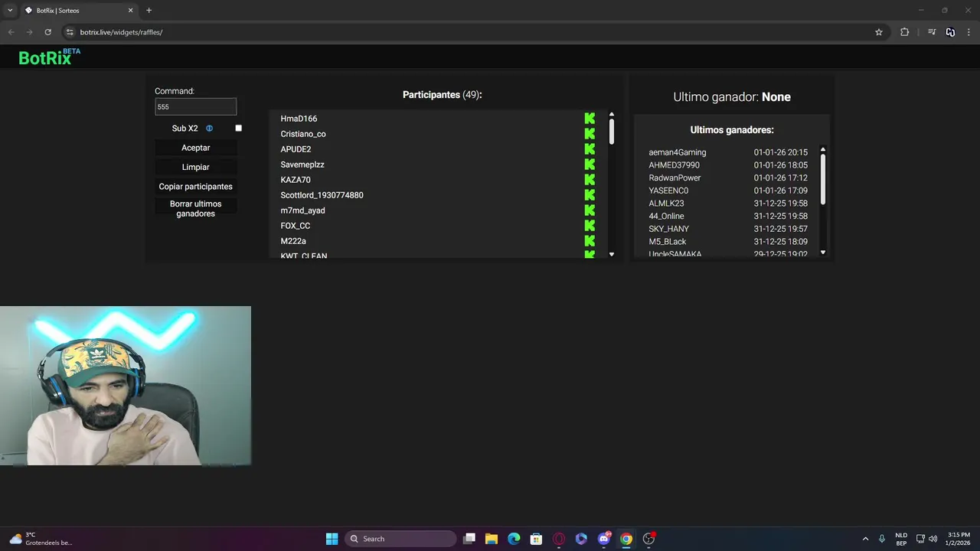Open the volume tray icon
Screen dimensions: 980x551
coord(933,539)
